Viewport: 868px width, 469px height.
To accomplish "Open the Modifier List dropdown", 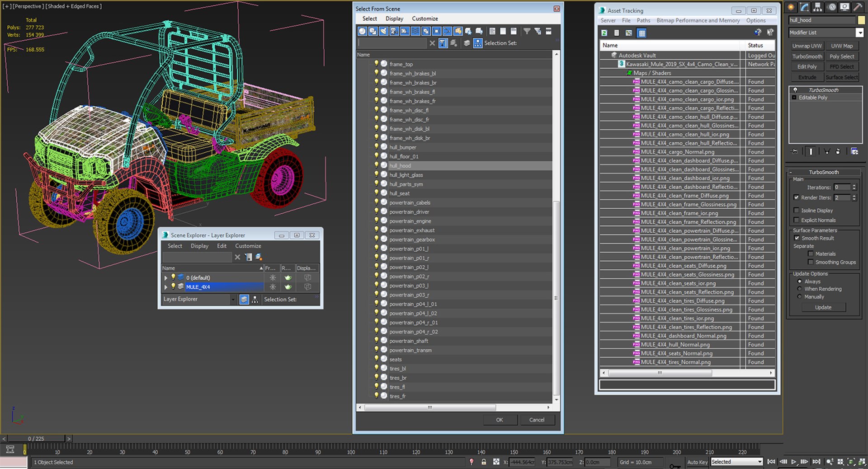I will [x=859, y=33].
